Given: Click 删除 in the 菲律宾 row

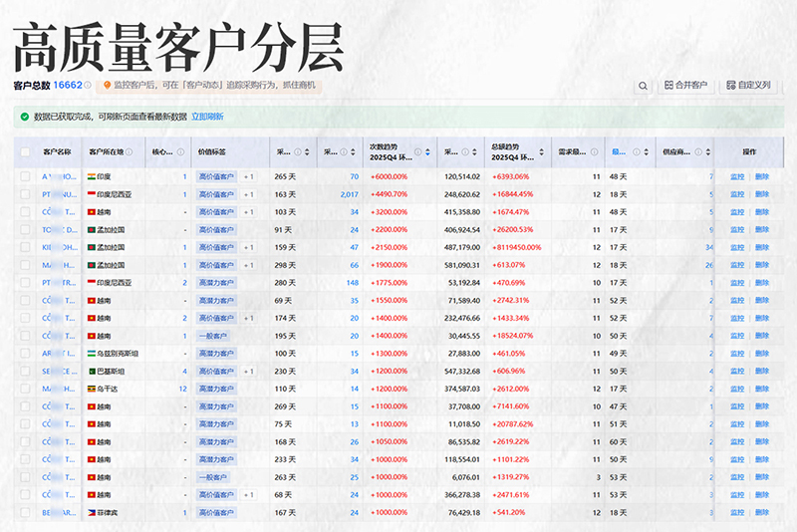Looking at the screenshot, I should coord(762,512).
